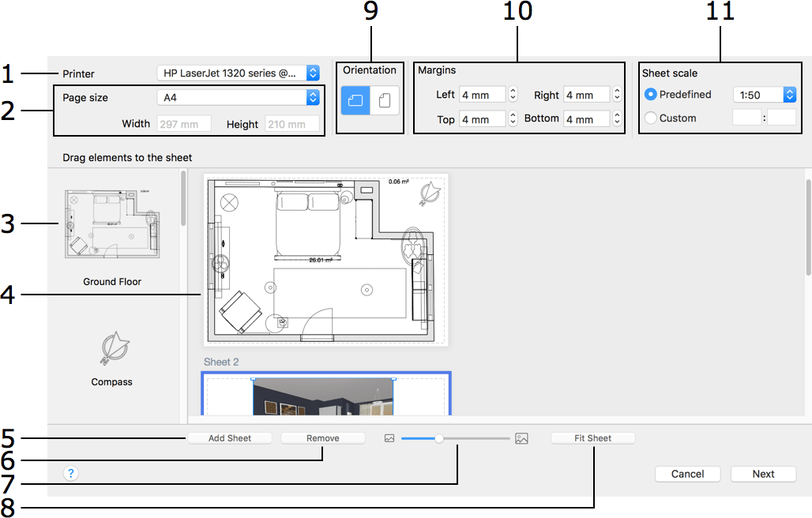Click the Next button

[x=763, y=474]
